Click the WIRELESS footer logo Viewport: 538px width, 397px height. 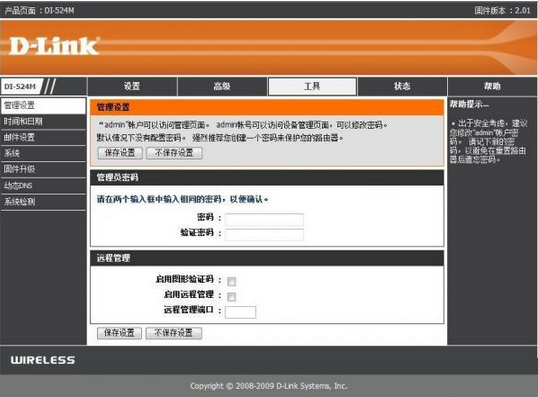43,360
